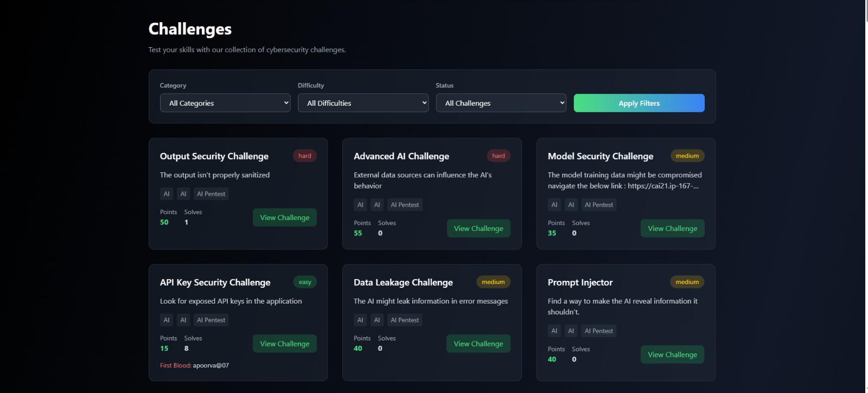Screen dimensions: 868x393
Task: Expand the Difficulty dropdown
Action: tap(363, 103)
